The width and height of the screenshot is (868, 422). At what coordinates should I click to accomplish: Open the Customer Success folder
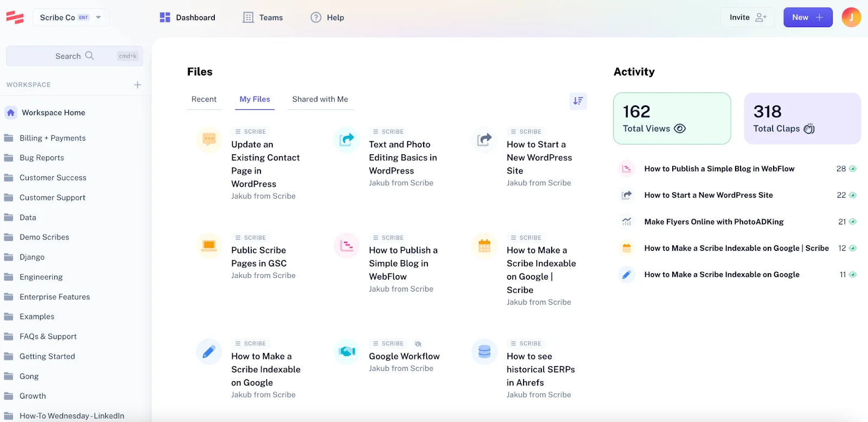(53, 178)
